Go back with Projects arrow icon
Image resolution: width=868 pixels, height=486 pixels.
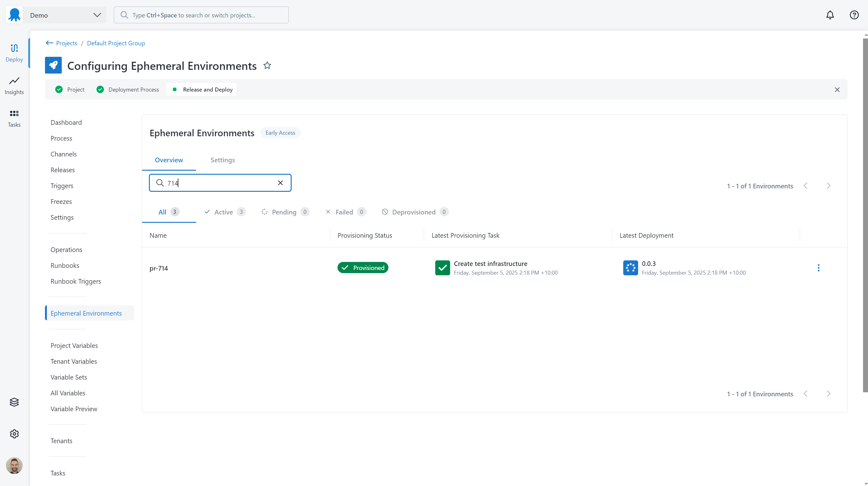[x=49, y=43]
